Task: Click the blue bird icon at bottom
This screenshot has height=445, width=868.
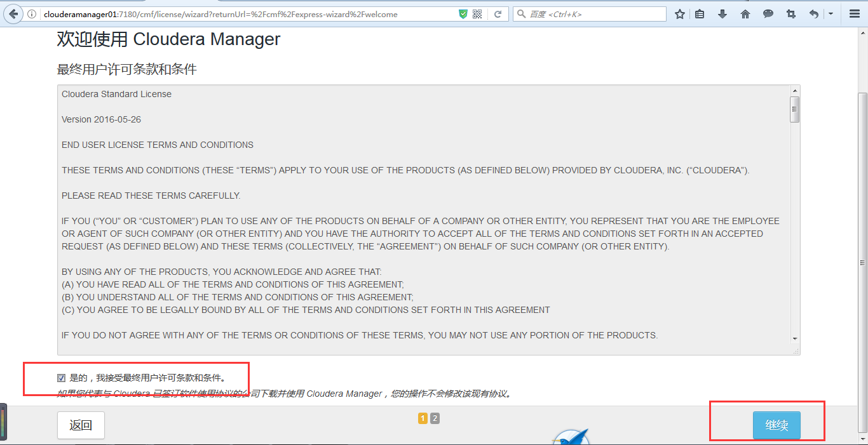Action: click(571, 437)
